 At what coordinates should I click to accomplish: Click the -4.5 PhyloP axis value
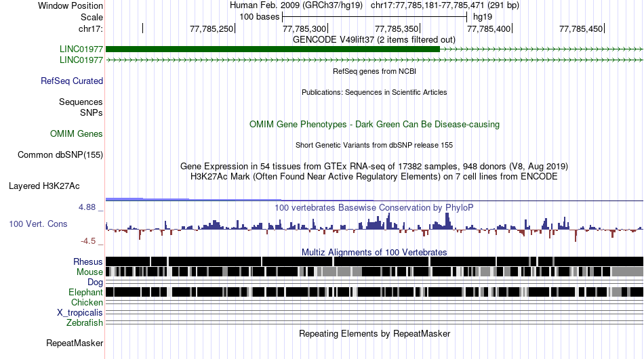click(x=88, y=241)
